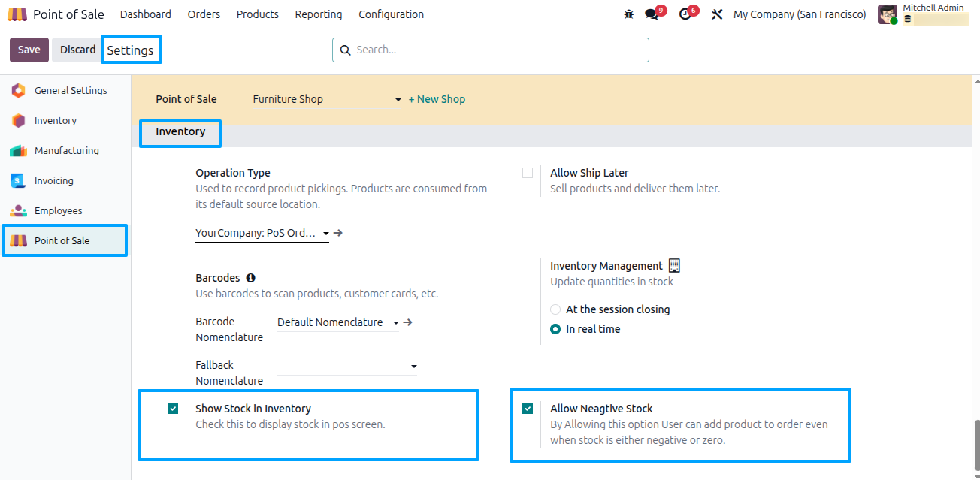This screenshot has height=480, width=980.
Task: Open the activities clock icon
Action: click(x=685, y=14)
